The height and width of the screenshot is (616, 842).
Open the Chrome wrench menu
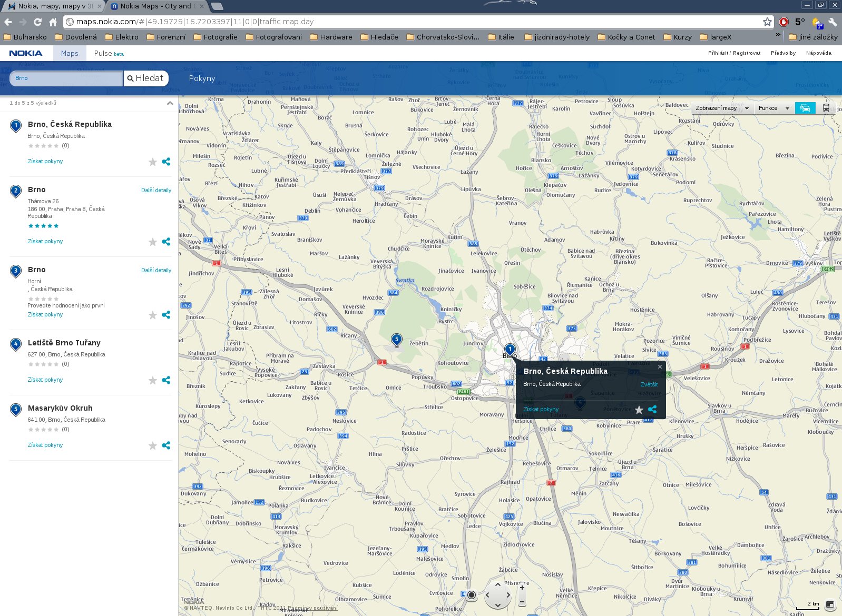(x=833, y=22)
